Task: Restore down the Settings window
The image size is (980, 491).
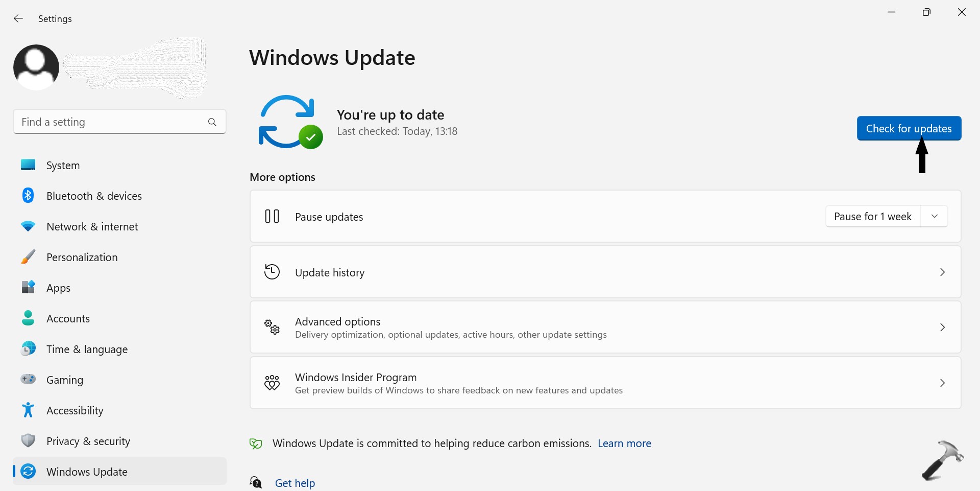Action: point(927,12)
